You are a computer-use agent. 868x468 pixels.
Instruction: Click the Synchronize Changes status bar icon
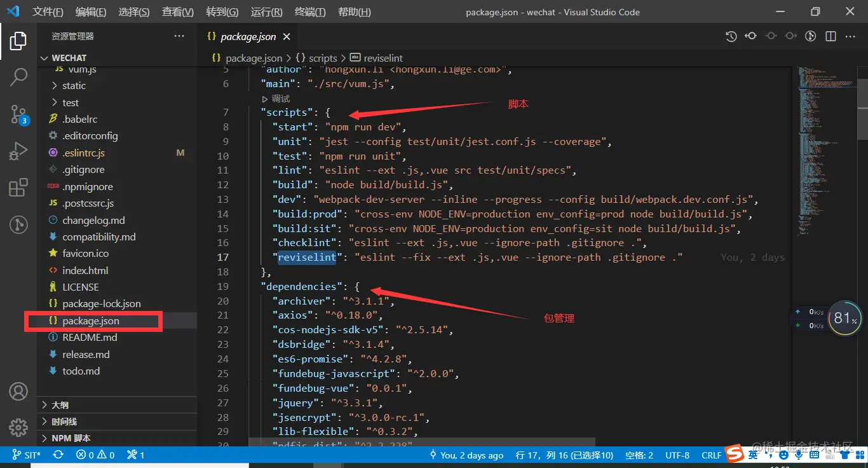click(58, 455)
